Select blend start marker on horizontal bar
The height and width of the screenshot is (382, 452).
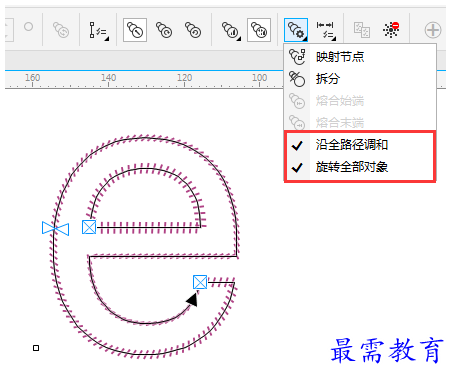(x=89, y=227)
